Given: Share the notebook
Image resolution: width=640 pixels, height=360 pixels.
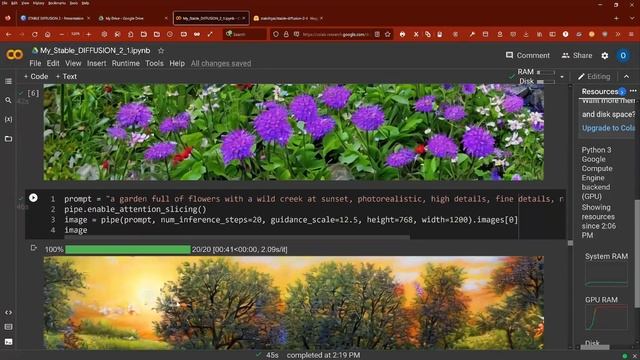Looking at the screenshot, I should [577, 56].
